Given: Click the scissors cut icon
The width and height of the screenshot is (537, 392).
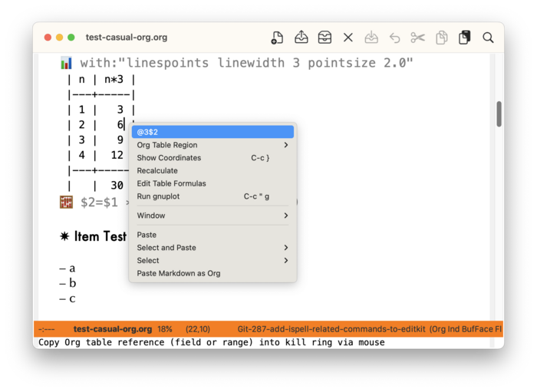Looking at the screenshot, I should click(x=418, y=38).
